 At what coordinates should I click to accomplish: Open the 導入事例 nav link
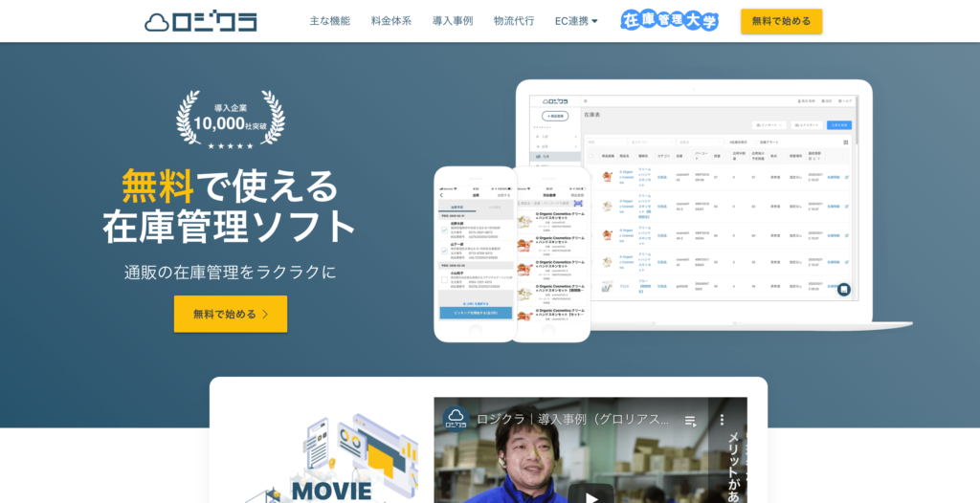click(453, 21)
